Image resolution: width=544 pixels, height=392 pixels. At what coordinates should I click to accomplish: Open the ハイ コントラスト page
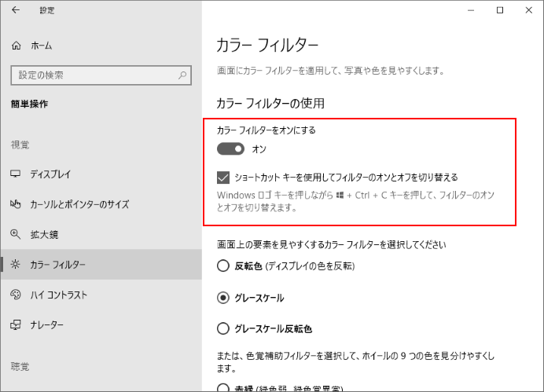click(x=101, y=295)
